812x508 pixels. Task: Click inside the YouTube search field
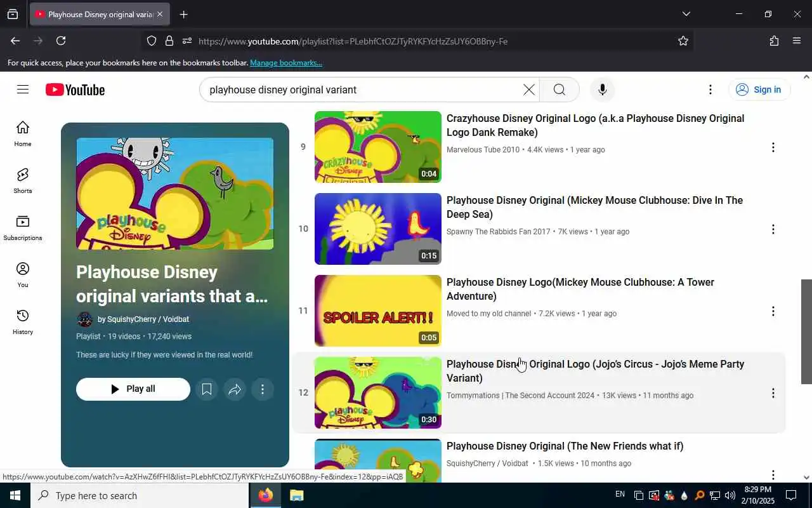(362, 90)
